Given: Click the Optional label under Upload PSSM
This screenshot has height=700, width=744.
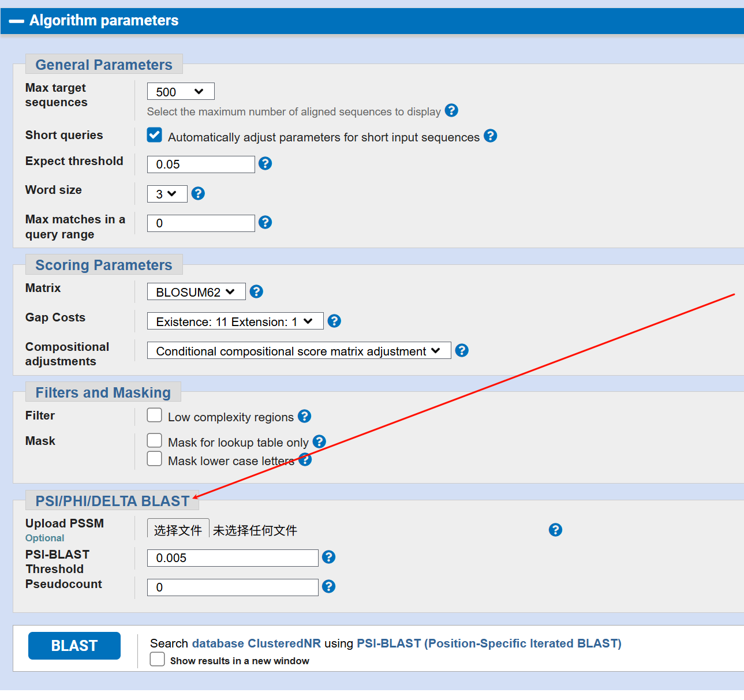Looking at the screenshot, I should [x=45, y=538].
